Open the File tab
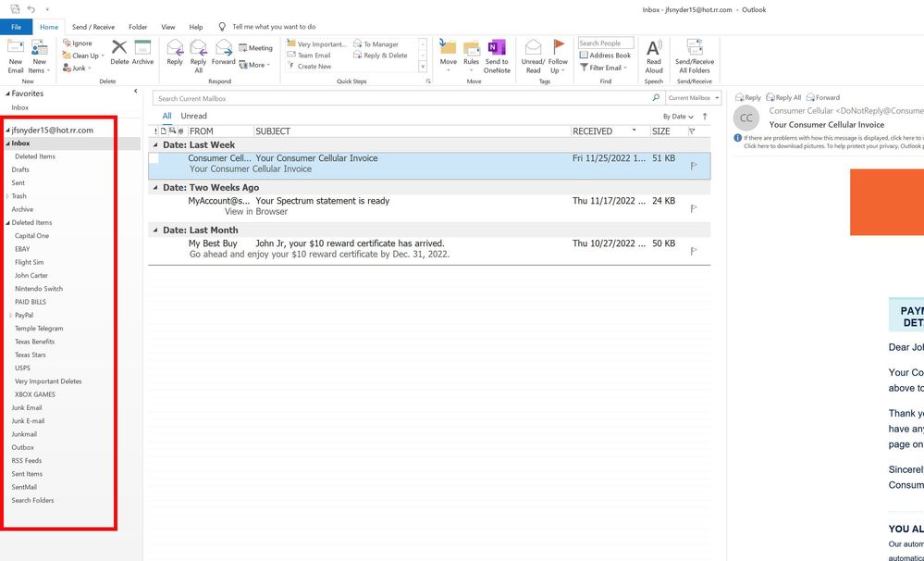 (16, 27)
